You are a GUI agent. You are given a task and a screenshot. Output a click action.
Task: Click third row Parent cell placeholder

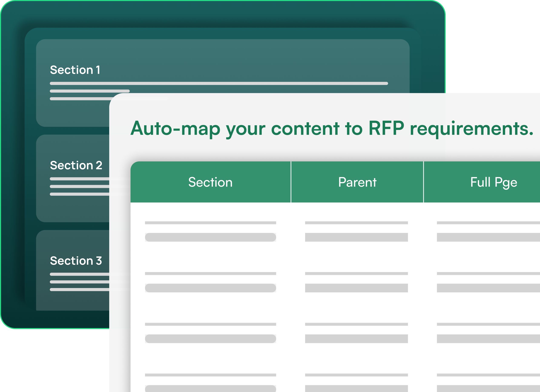pyautogui.click(x=356, y=338)
